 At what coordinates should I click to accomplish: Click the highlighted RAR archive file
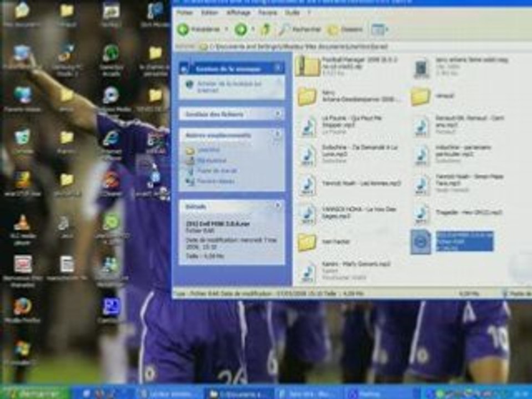coord(452,242)
